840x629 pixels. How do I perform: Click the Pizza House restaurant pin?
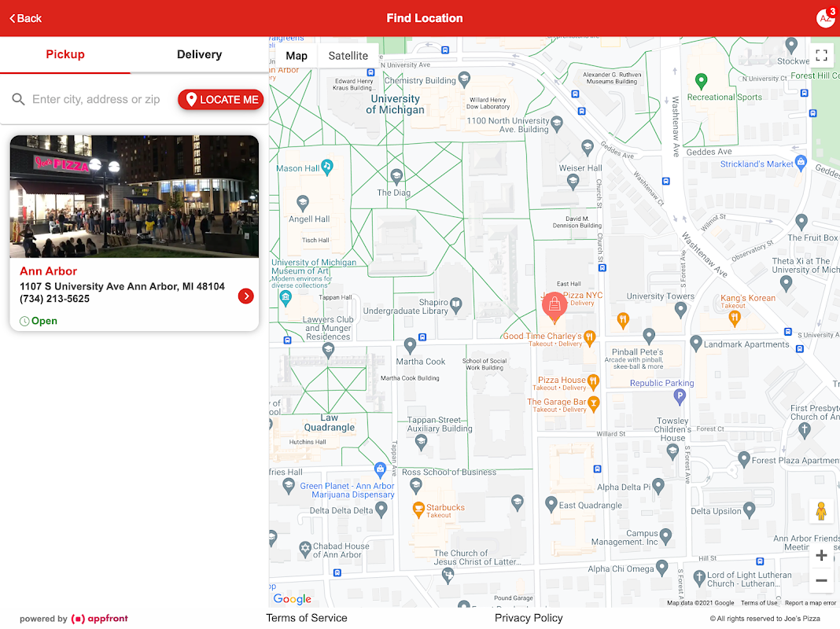point(593,381)
